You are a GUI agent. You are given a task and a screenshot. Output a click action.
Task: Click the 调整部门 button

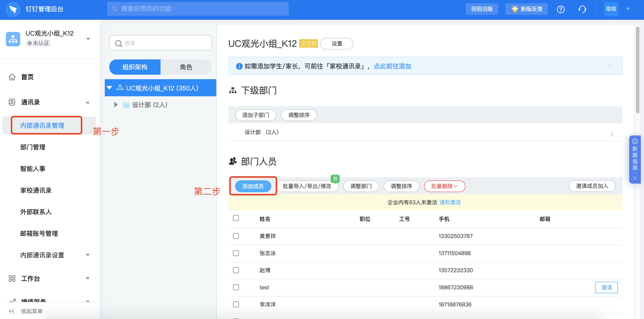point(361,186)
